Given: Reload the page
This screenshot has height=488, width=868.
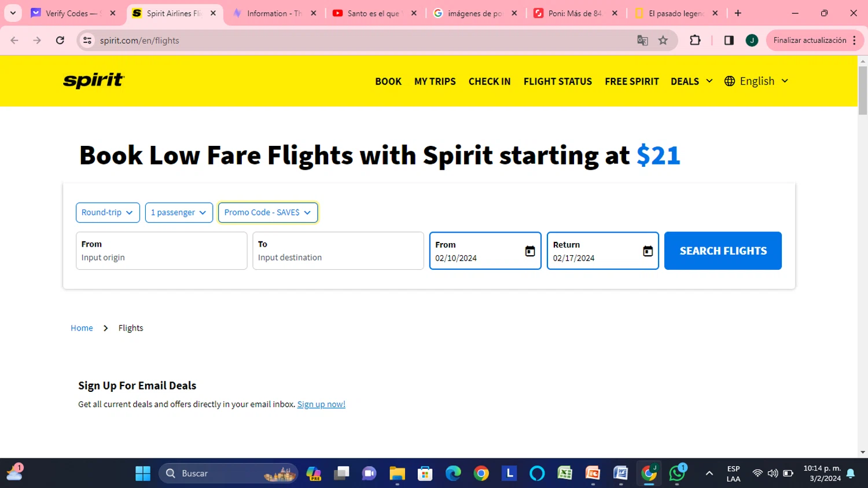Looking at the screenshot, I should pyautogui.click(x=60, y=41).
